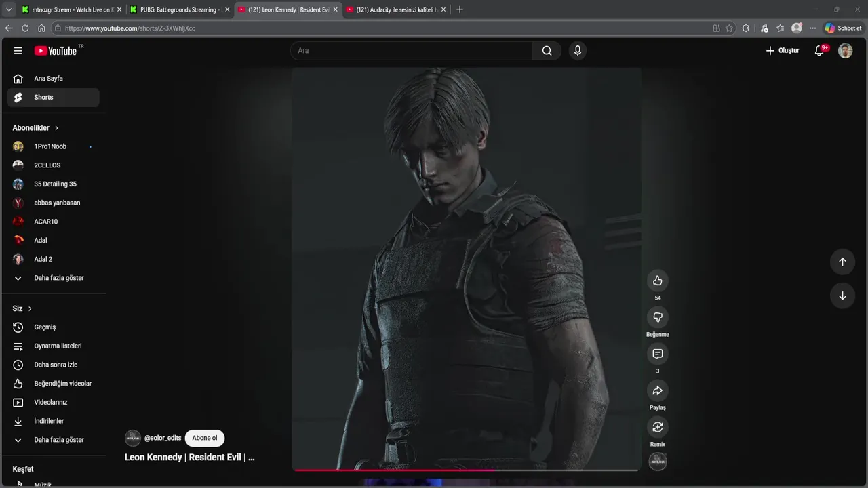
Task: Click the red video progress bar
Action: coord(465,470)
